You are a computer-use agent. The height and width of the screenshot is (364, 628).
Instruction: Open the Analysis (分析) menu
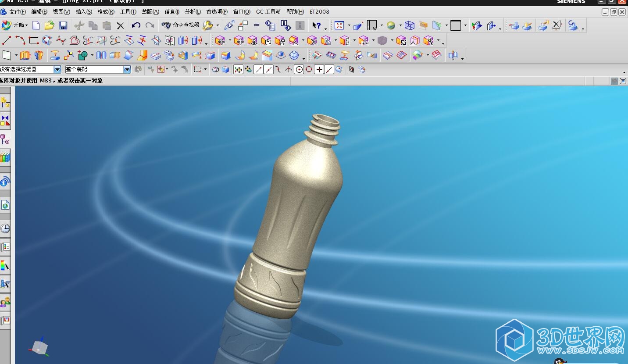click(x=193, y=12)
